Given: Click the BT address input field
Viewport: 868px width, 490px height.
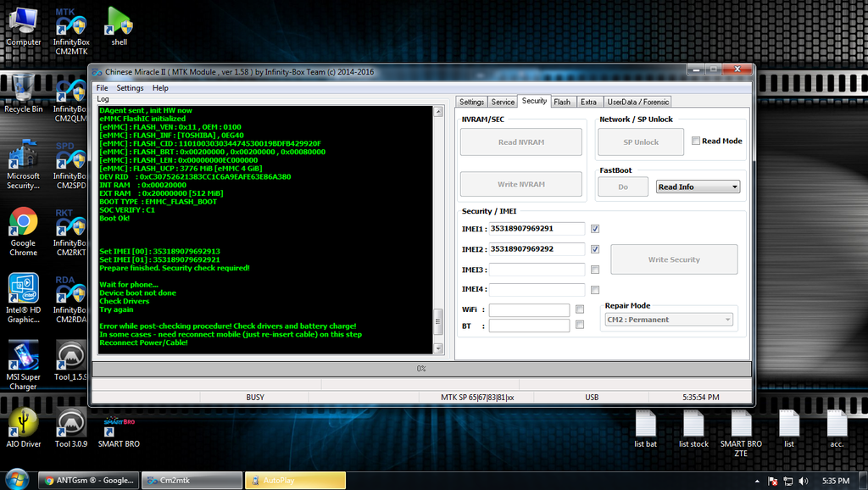Looking at the screenshot, I should (x=529, y=326).
